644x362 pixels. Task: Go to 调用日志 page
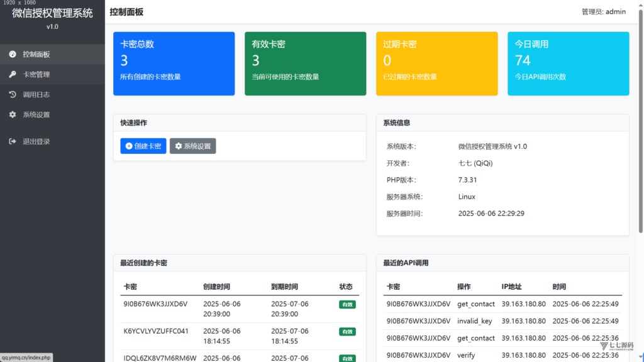[53, 94]
